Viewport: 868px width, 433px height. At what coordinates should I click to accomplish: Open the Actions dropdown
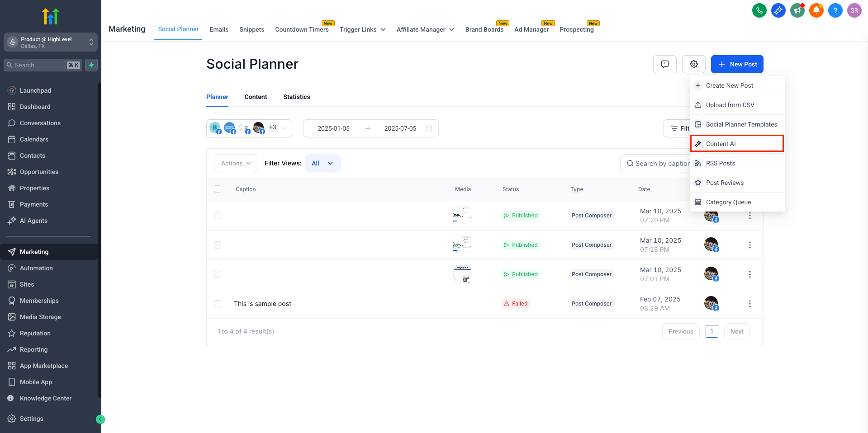coord(236,163)
